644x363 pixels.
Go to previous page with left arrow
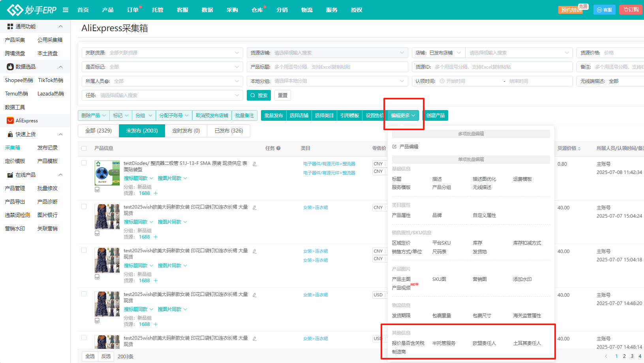pos(606,356)
